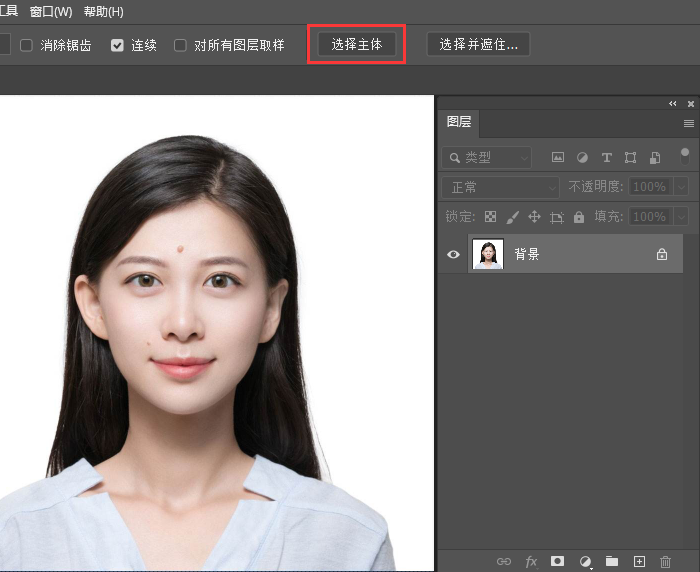Click the lock transparent pixels icon
Image resolution: width=700 pixels, height=572 pixels.
(x=490, y=217)
